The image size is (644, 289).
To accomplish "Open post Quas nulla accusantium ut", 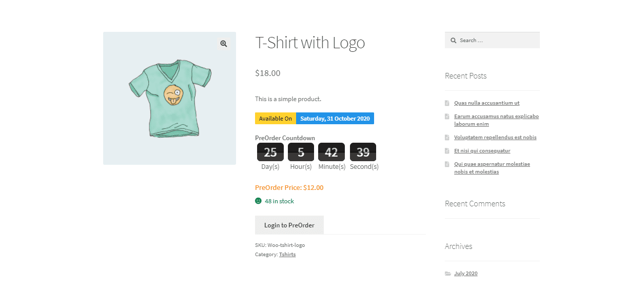I will [x=486, y=103].
